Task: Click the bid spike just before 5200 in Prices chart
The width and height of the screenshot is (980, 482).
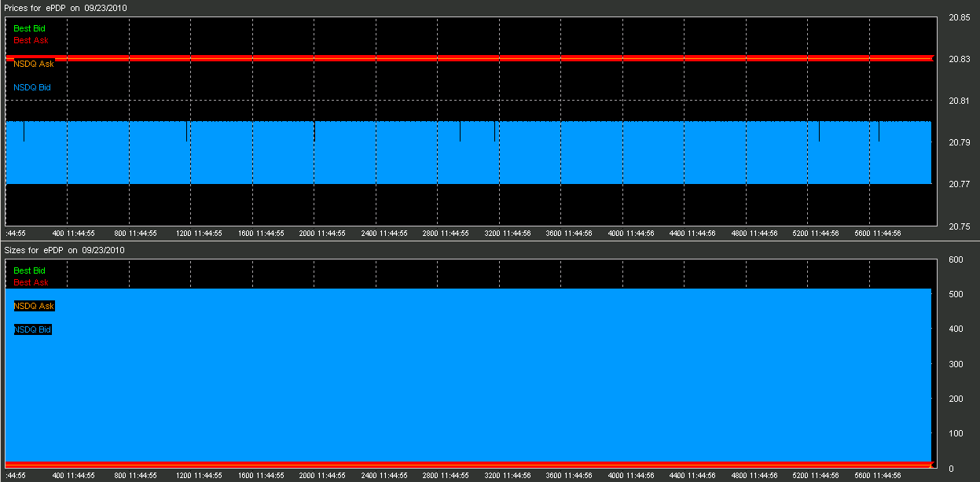Action: pos(819,131)
